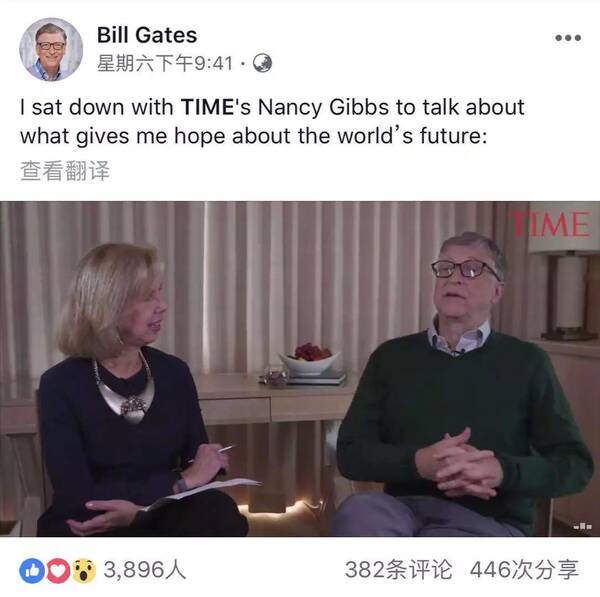Click the yellow Wow reaction emoji
This screenshot has width=600, height=597.
84,571
